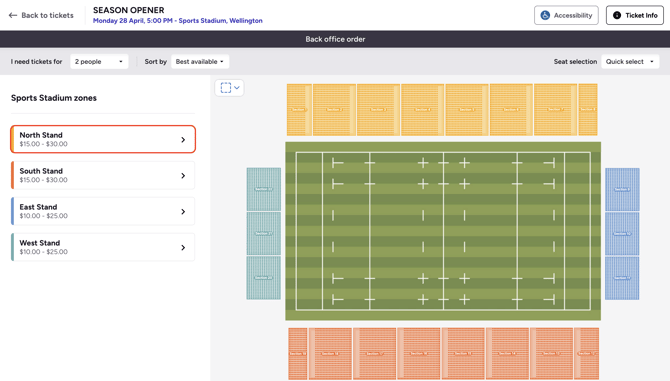Select orange Section 12 in the South Stand
Viewport: 670px width, 381px height.
[x=587, y=354]
